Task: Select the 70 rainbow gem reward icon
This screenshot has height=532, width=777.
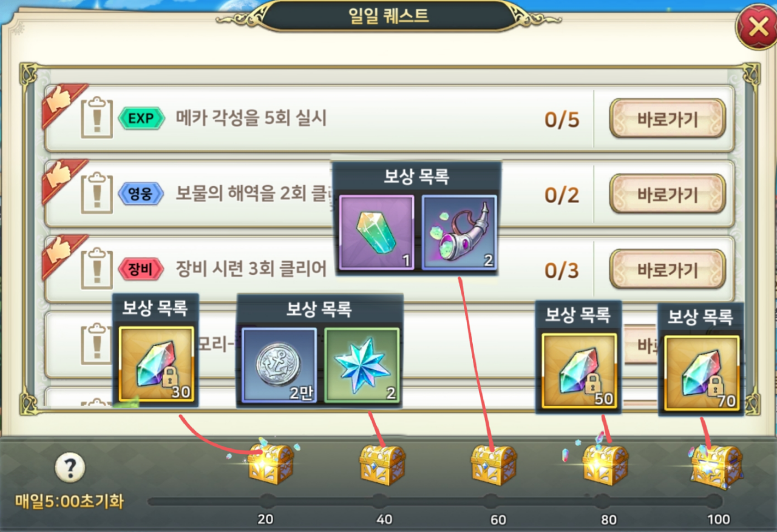Action: pyautogui.click(x=702, y=374)
